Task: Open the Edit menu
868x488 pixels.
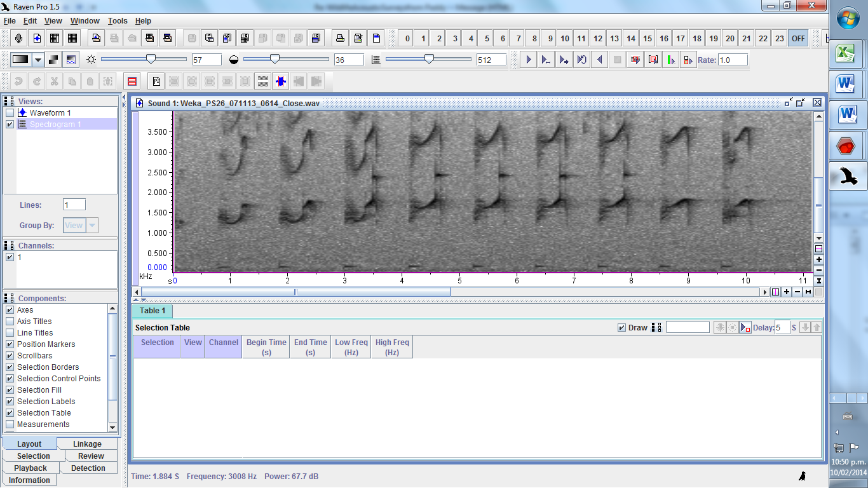Action: coord(30,21)
